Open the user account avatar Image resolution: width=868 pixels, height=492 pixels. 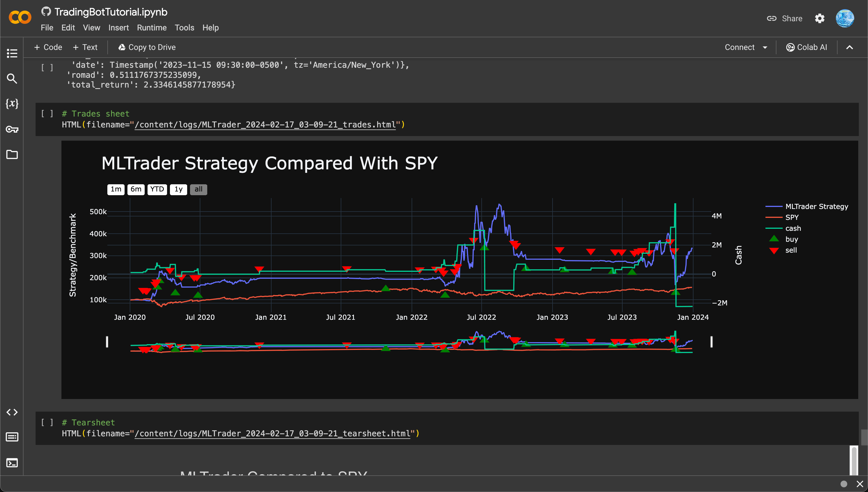pos(845,18)
